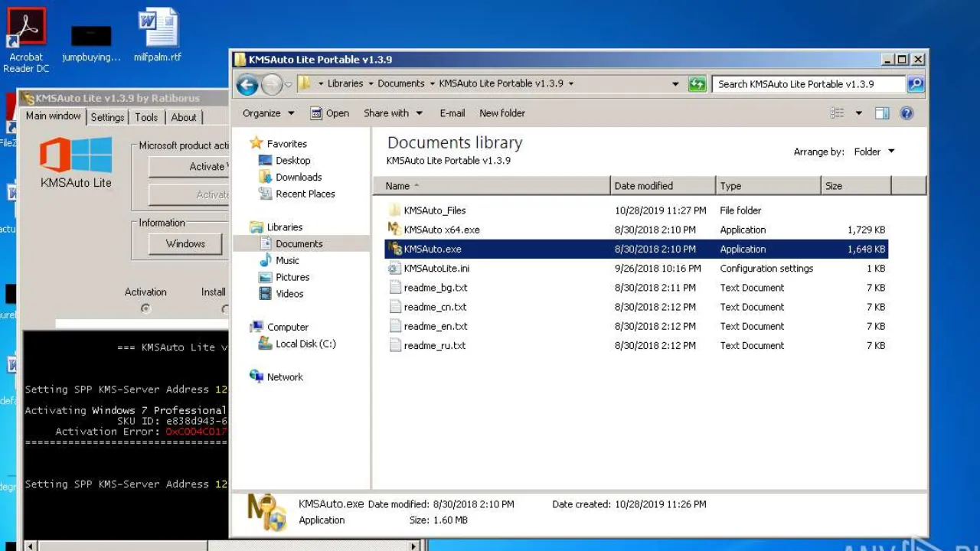Select the readme_ru.txt file icon
Screen dimensions: 980x551
coord(394,345)
